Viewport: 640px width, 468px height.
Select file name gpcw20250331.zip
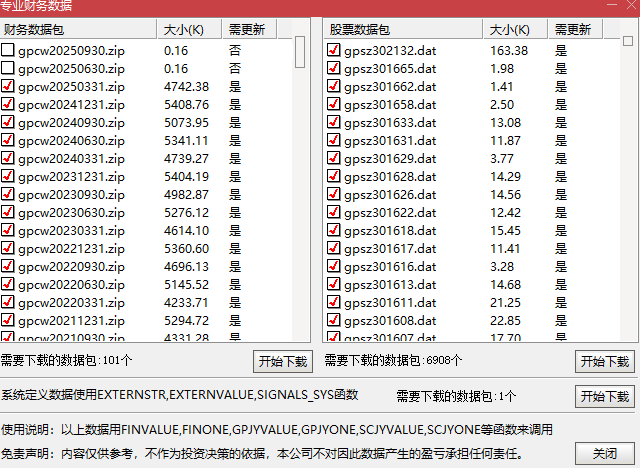(71, 87)
